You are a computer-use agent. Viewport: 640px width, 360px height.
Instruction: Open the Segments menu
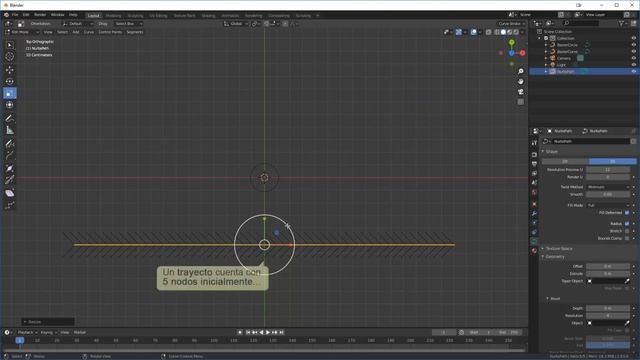coord(135,32)
